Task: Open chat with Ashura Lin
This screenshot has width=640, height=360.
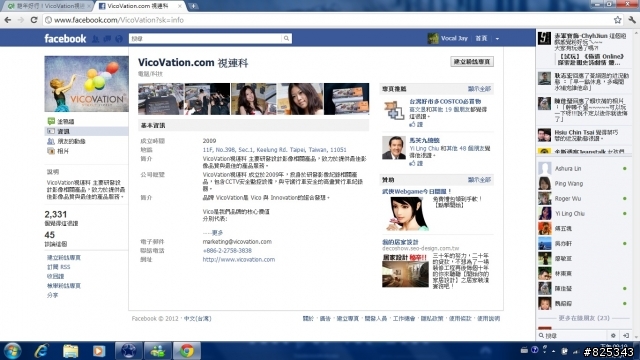Action: click(x=583, y=169)
